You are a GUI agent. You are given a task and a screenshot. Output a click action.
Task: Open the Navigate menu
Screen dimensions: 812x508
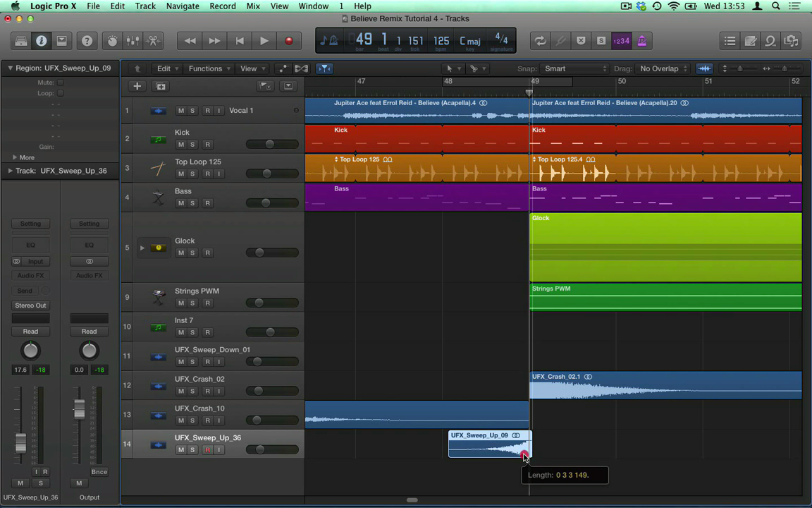pyautogui.click(x=183, y=6)
